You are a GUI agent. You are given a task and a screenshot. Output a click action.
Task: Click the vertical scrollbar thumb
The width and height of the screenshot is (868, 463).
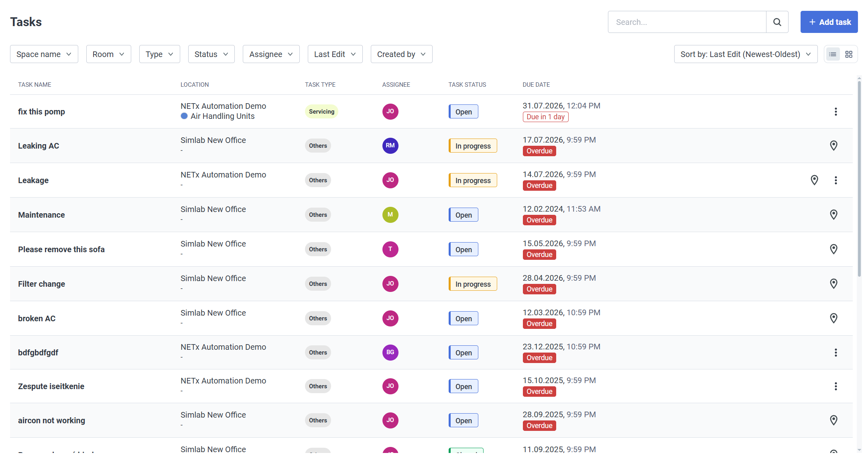(x=859, y=179)
